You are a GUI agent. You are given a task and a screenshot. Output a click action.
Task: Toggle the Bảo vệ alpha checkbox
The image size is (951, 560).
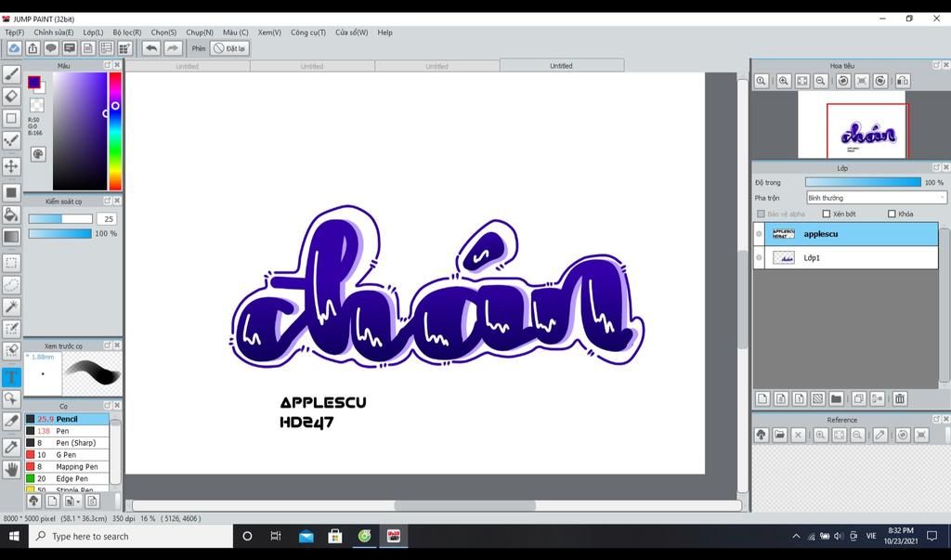click(x=762, y=214)
